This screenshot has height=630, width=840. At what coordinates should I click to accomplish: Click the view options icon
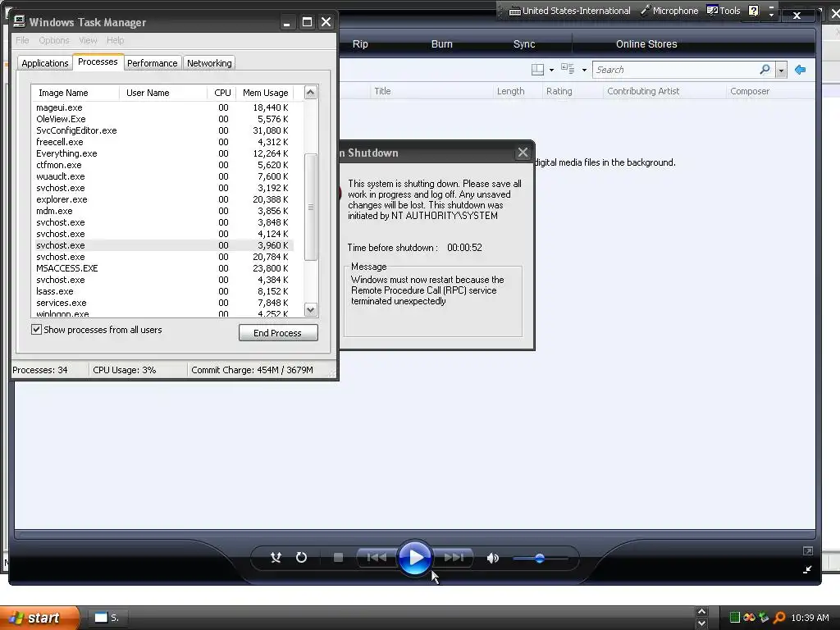tap(568, 69)
